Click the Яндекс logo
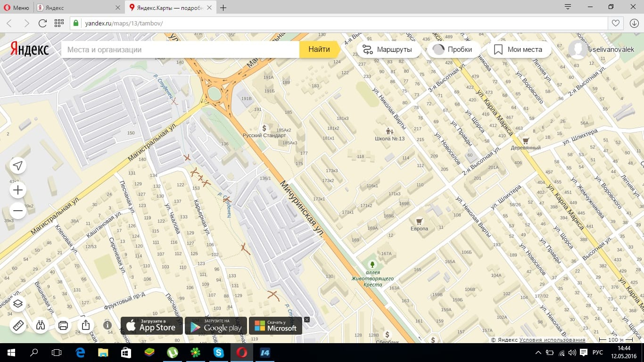Image resolution: width=644 pixels, height=362 pixels. pos(30,49)
